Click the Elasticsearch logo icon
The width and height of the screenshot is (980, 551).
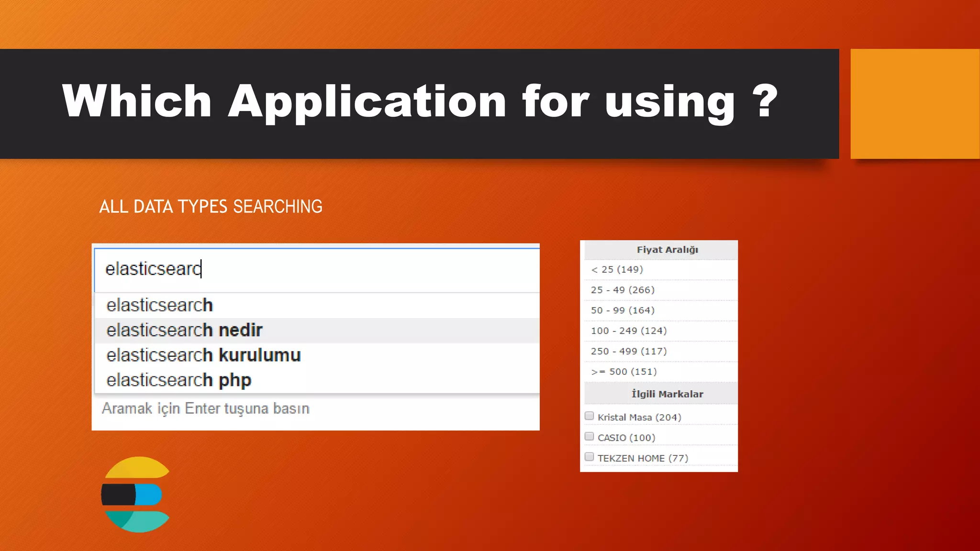(136, 495)
